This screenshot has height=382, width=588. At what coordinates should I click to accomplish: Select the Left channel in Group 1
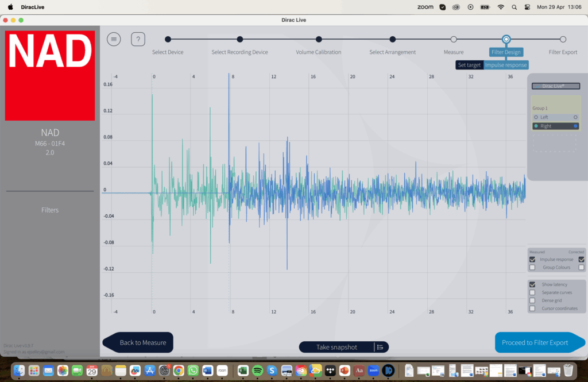(555, 117)
